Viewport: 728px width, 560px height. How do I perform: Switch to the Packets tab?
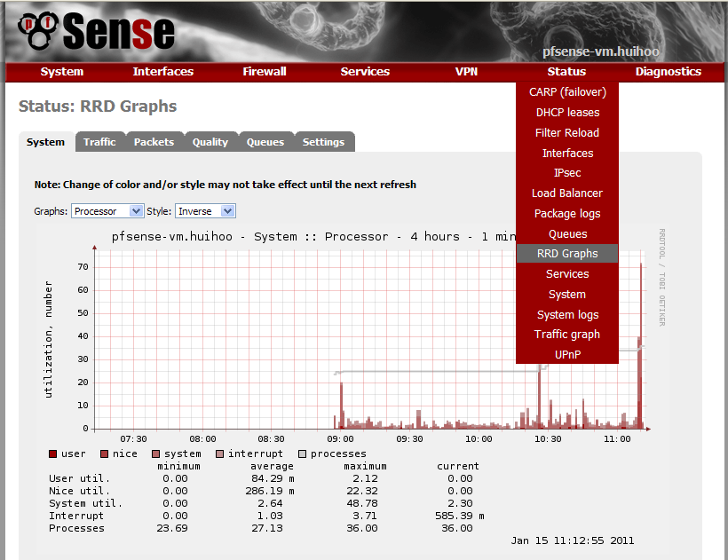coord(154,142)
